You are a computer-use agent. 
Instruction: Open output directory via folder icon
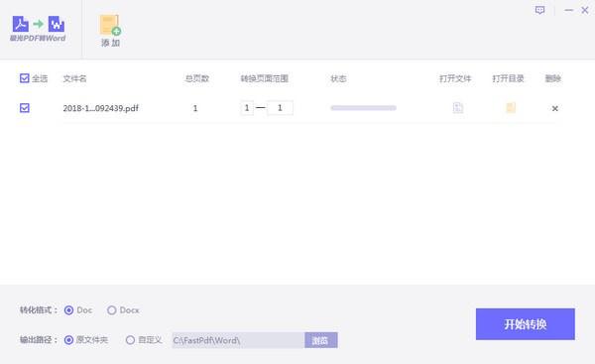coord(511,108)
